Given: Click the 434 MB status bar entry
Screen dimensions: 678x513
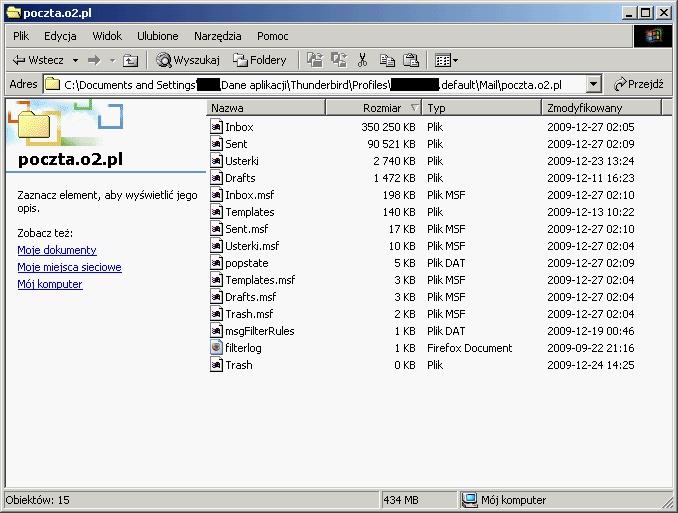Looking at the screenshot, I should tap(418, 500).
